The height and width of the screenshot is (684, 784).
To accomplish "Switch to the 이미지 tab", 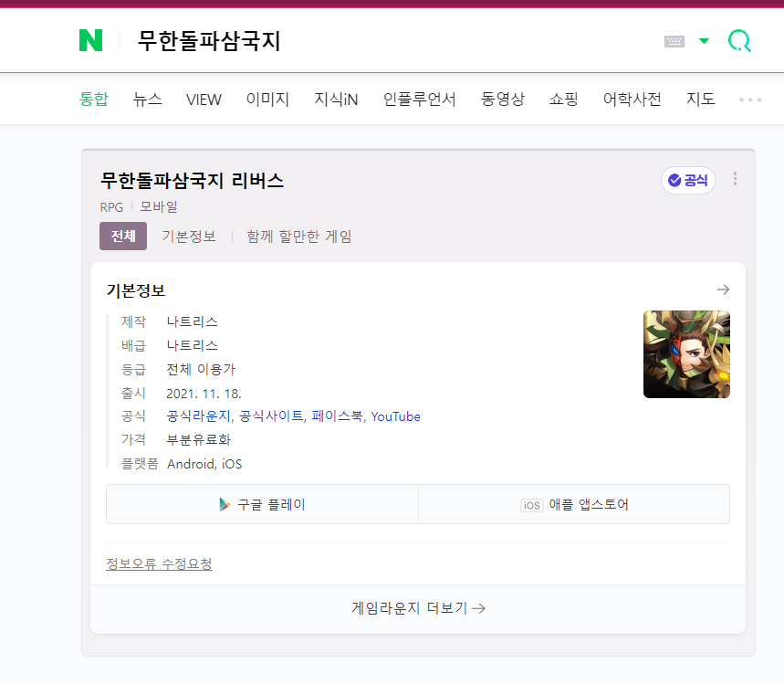I will [x=267, y=99].
